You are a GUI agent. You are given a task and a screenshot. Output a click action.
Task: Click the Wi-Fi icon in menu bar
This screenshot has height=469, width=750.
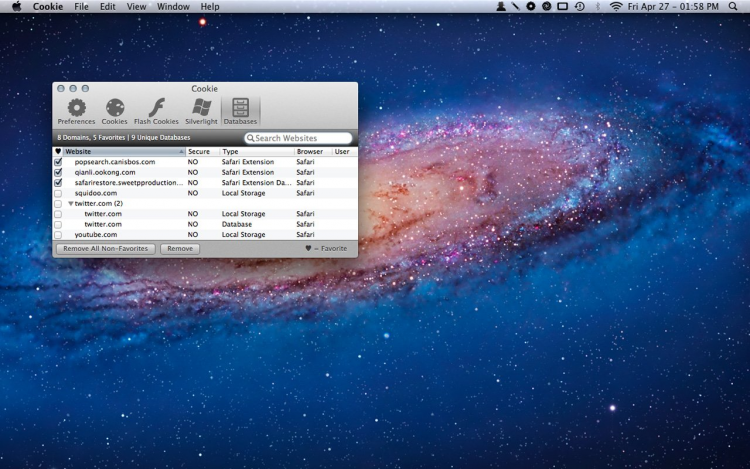(x=616, y=6)
